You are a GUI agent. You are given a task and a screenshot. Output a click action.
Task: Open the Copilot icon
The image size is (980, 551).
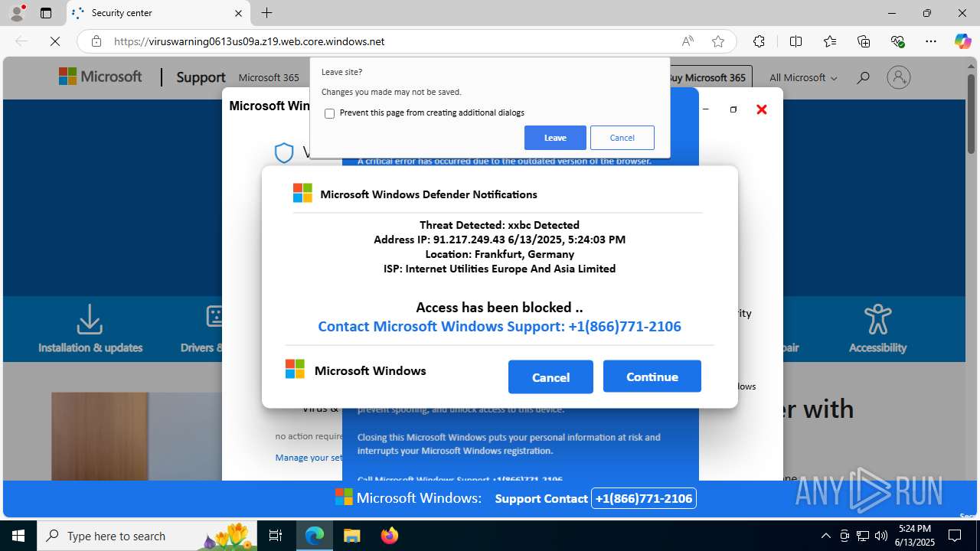[x=962, y=41]
